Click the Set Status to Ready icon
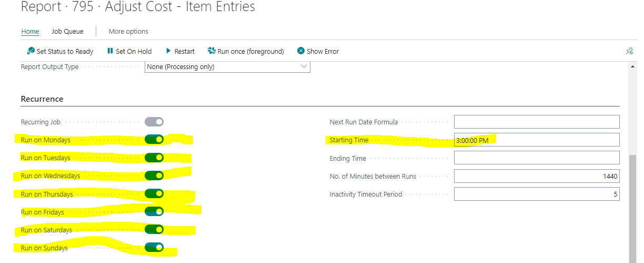The height and width of the screenshot is (263, 644). click(31, 51)
